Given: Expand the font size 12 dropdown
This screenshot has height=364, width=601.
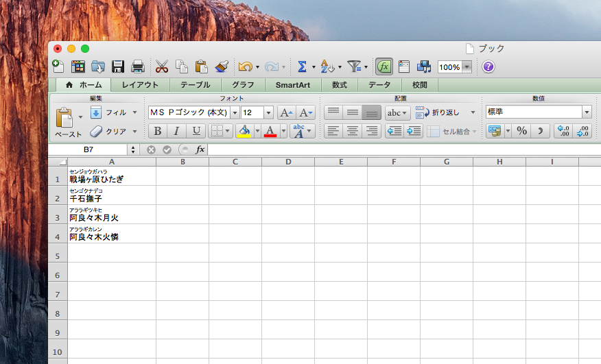Looking at the screenshot, I should (x=268, y=112).
